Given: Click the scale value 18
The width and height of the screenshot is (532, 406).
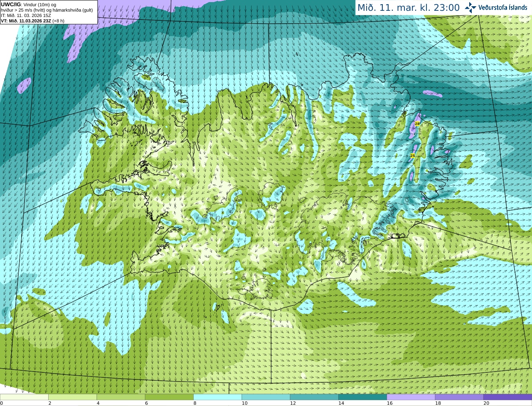Looking at the screenshot, I should (x=438, y=403).
